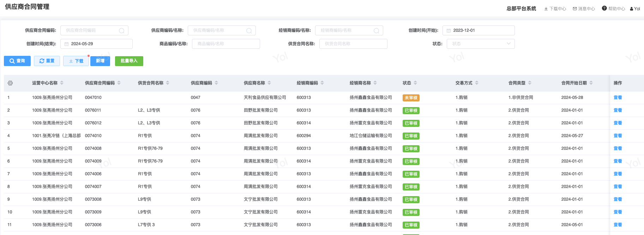The height and width of the screenshot is (235, 644).
Task: Click the table column settings gear icon
Action: tap(10, 83)
